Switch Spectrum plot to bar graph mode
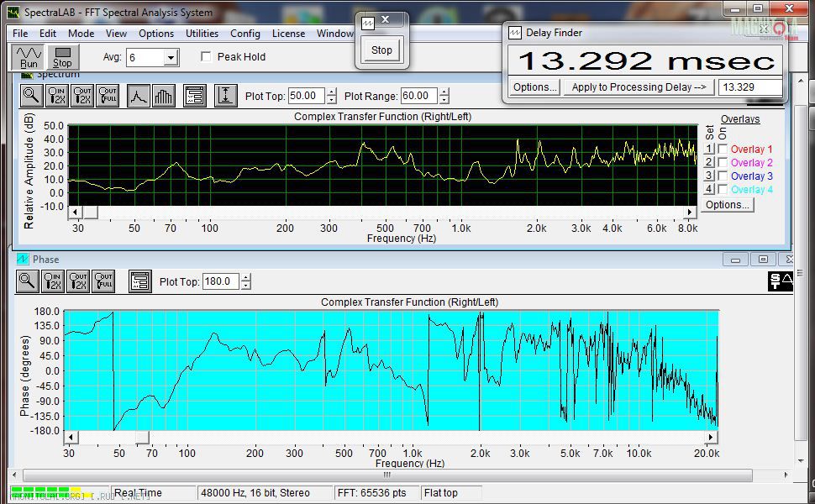The width and height of the screenshot is (815, 504). [163, 96]
